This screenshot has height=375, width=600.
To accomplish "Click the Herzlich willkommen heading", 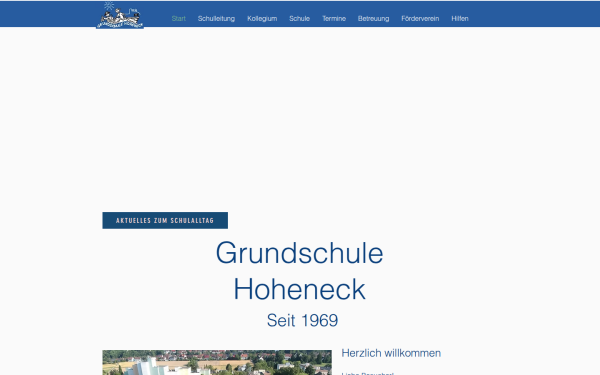I will point(391,353).
